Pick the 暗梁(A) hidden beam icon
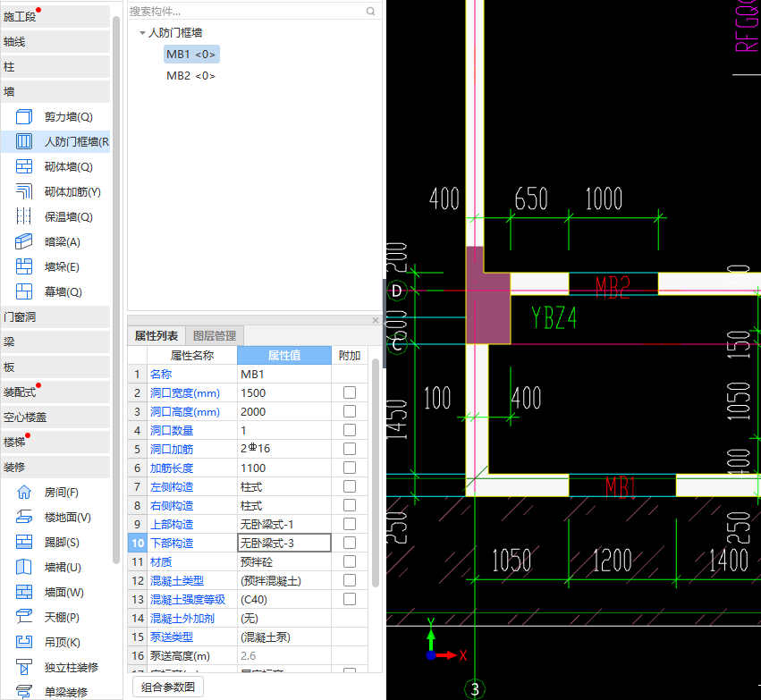761x700 pixels. (x=24, y=241)
